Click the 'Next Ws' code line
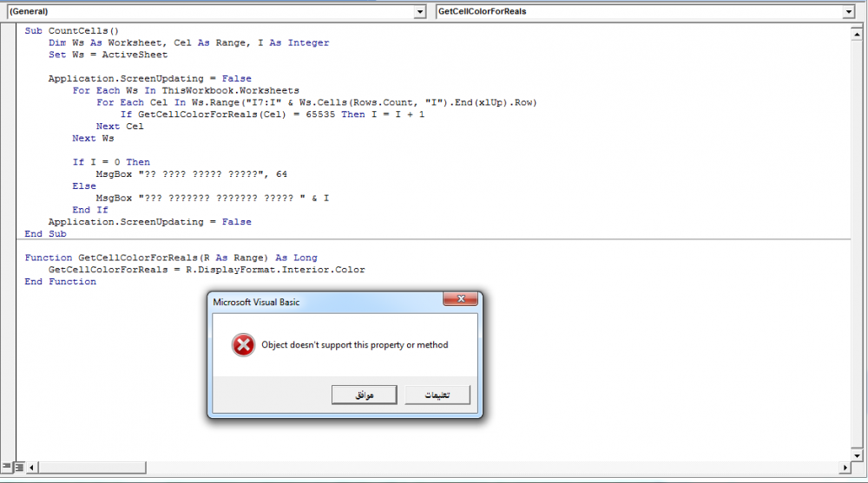This screenshot has height=483, width=868. pyautogui.click(x=93, y=139)
